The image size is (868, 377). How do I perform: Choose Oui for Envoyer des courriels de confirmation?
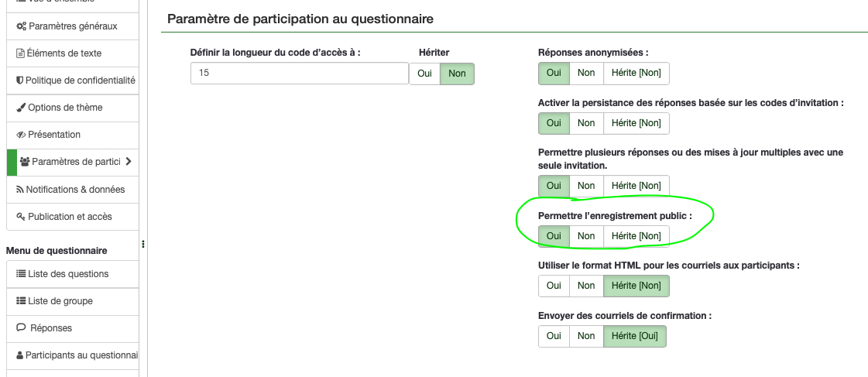click(x=554, y=336)
